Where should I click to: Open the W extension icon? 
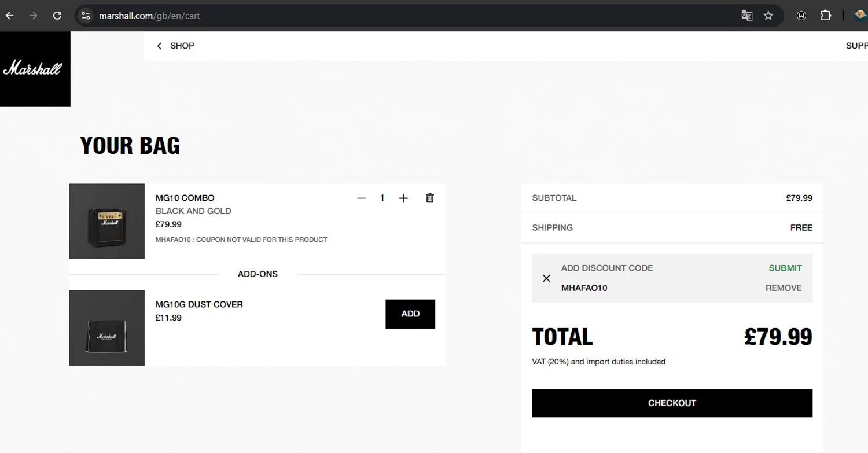coord(801,16)
